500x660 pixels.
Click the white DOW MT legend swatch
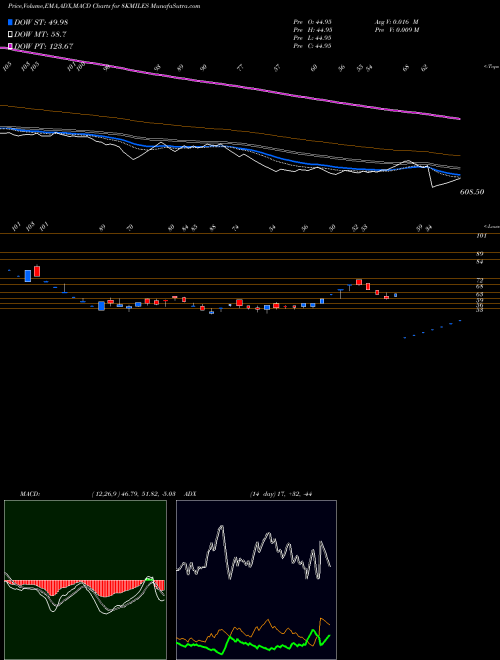coord(10,34)
